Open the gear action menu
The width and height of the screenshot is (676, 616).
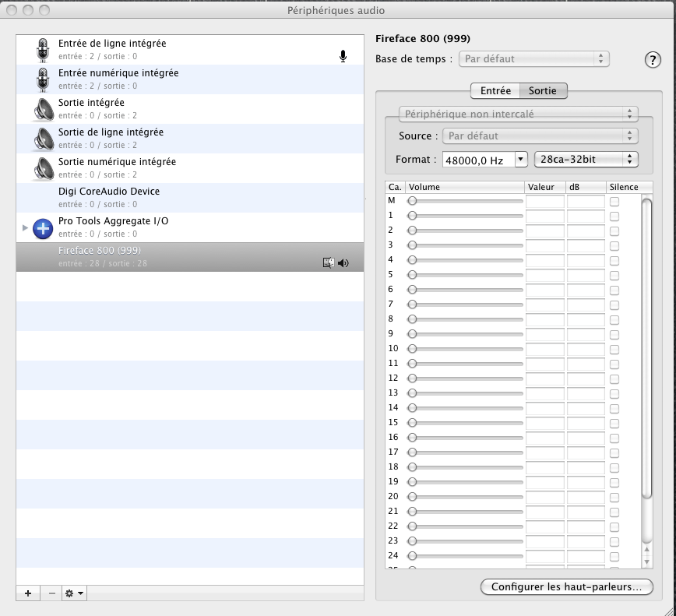click(75, 593)
